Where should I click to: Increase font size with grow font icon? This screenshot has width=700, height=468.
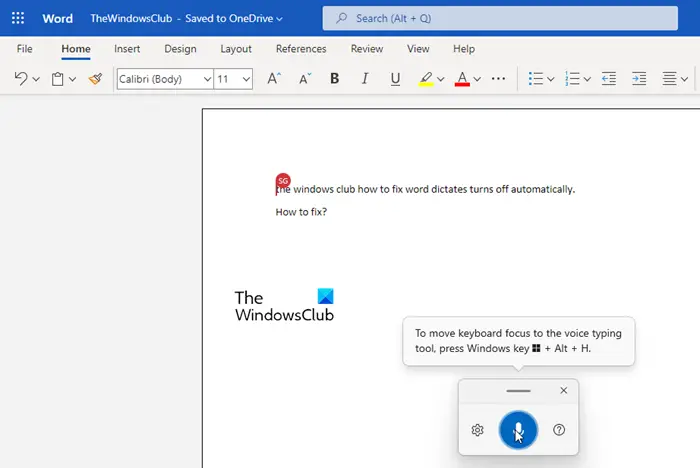pos(274,79)
